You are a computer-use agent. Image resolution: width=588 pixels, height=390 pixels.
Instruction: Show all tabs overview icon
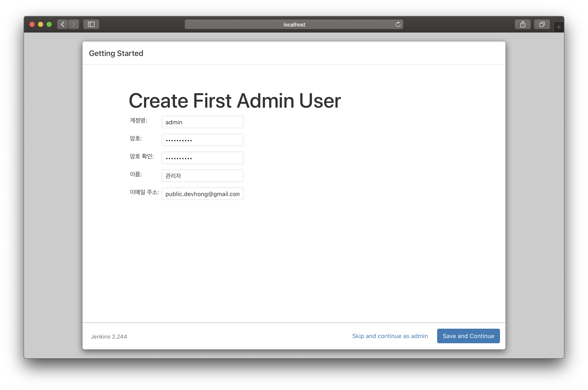[x=542, y=24]
